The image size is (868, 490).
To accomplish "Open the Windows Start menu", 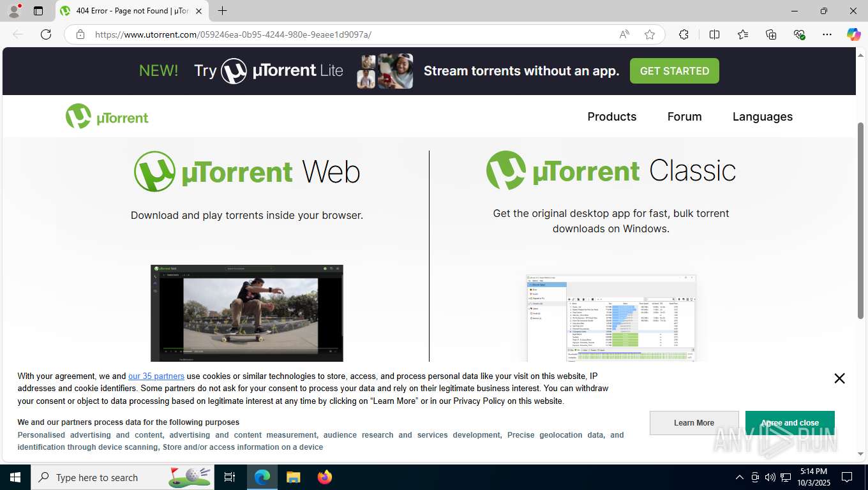I will coord(15,477).
